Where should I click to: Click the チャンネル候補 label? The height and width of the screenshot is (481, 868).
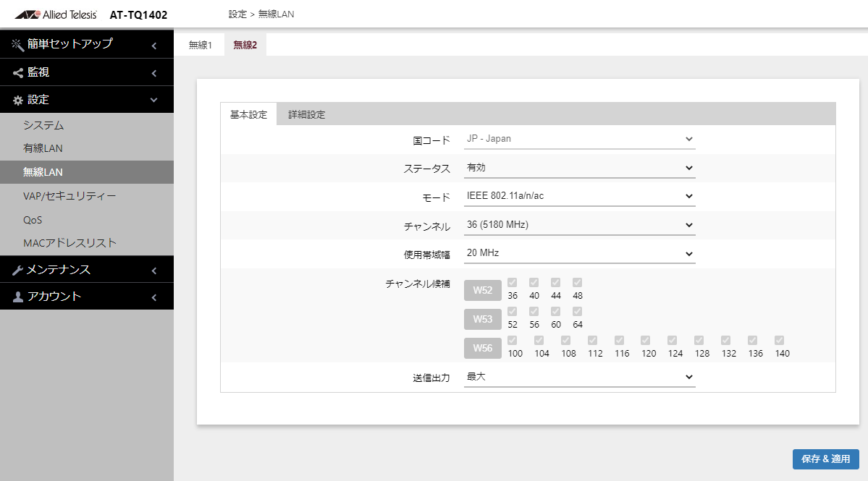[418, 284]
